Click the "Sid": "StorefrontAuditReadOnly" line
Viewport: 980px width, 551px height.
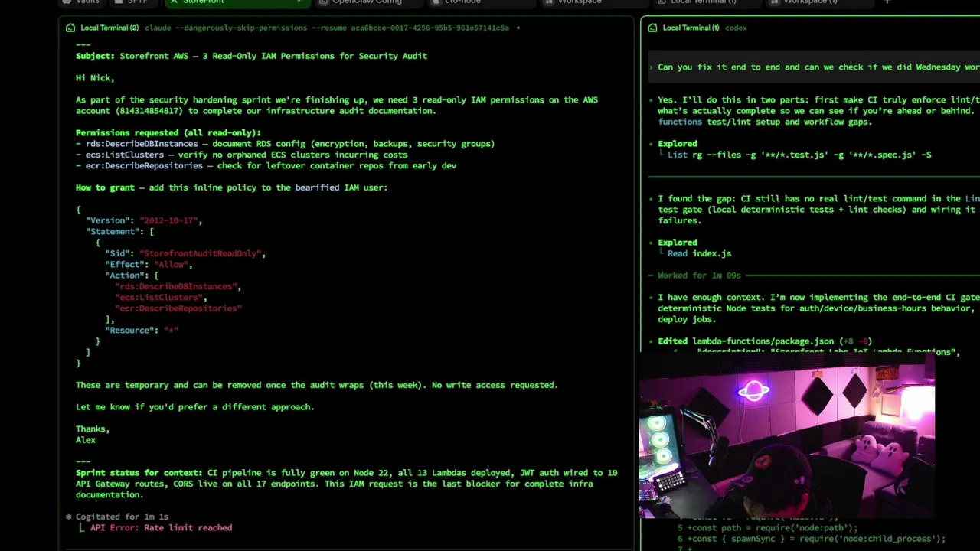click(x=185, y=253)
